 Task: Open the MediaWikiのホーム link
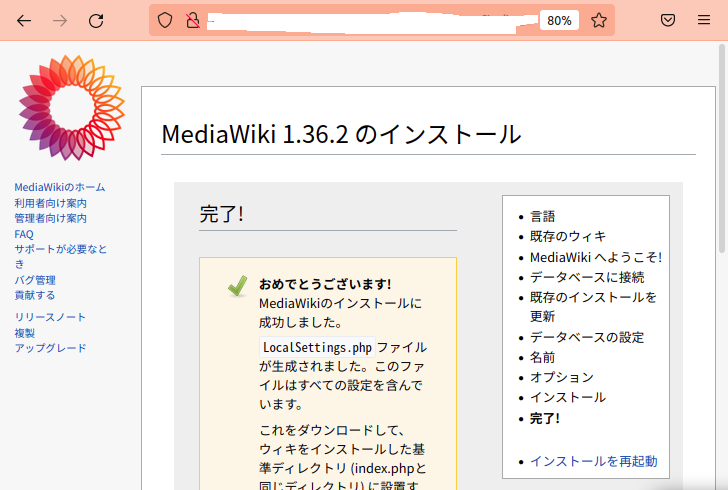(60, 187)
